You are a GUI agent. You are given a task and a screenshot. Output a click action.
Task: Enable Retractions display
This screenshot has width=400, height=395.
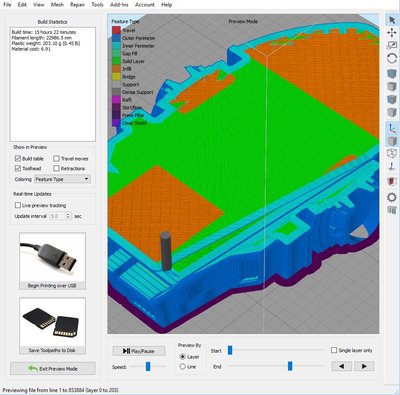[56, 168]
